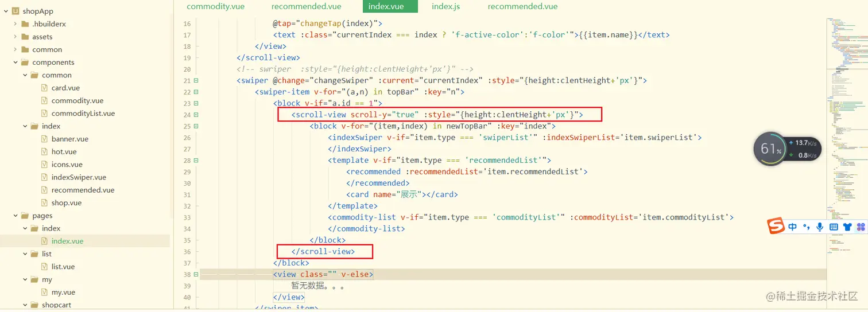
Task: Click the folder icon of list
Action: (x=34, y=253)
